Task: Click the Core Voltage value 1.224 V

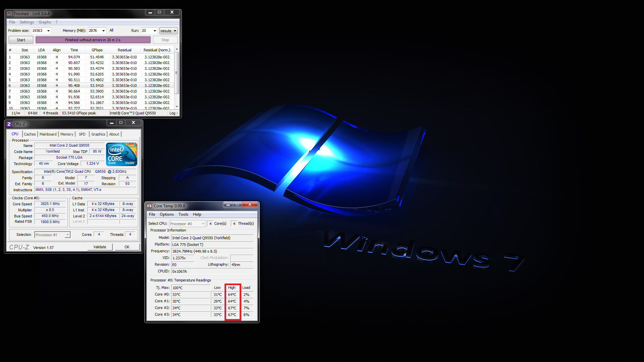Action: [x=93, y=164]
